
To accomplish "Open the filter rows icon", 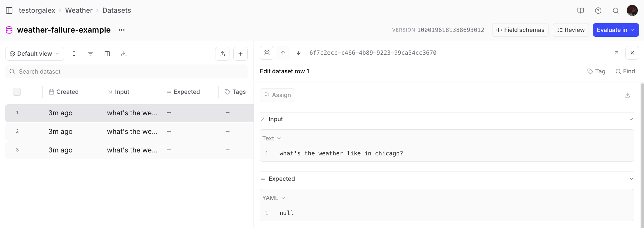I will click(91, 54).
